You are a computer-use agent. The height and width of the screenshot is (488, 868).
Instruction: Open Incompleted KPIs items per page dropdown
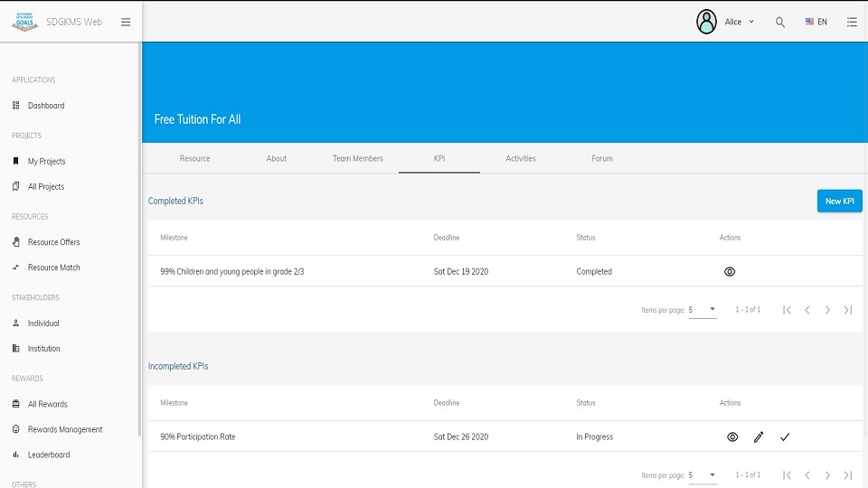click(x=703, y=475)
